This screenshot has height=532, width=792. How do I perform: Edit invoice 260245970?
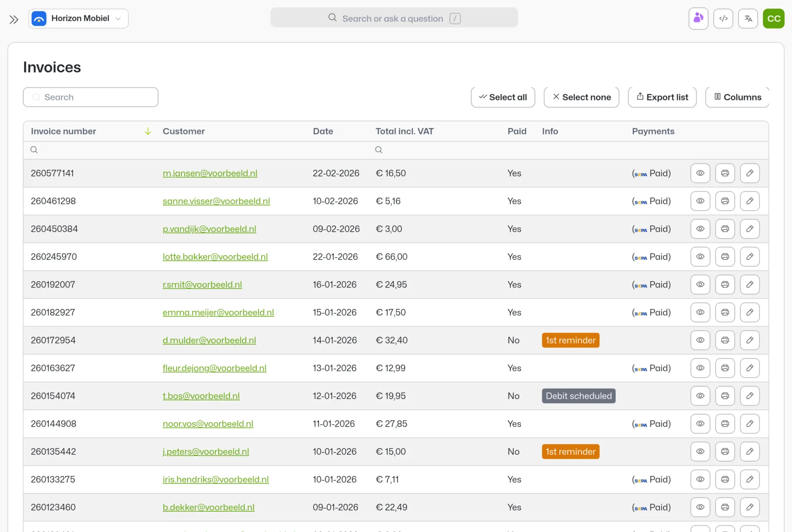pyautogui.click(x=750, y=257)
